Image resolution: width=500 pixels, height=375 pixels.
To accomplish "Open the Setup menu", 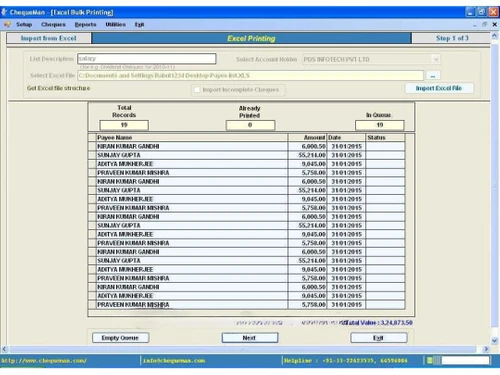I will (24, 25).
